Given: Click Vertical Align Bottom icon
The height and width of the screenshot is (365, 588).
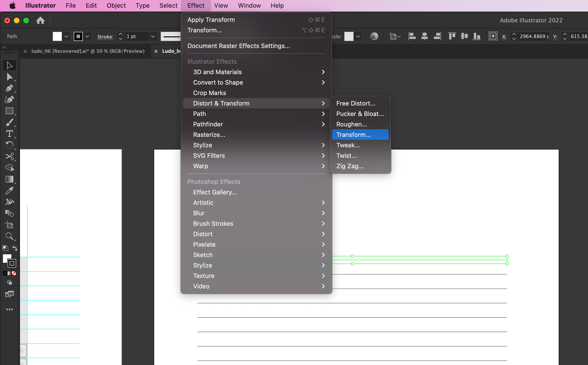Looking at the screenshot, I should click(x=477, y=36).
